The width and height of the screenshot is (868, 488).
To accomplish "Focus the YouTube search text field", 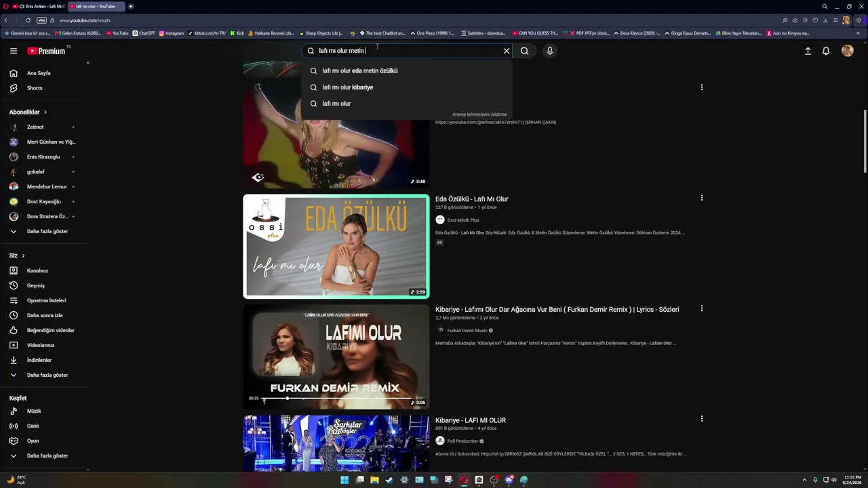I will pos(407,51).
